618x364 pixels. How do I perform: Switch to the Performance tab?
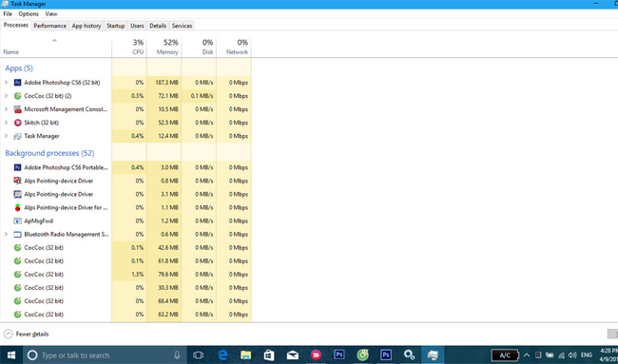tap(50, 26)
